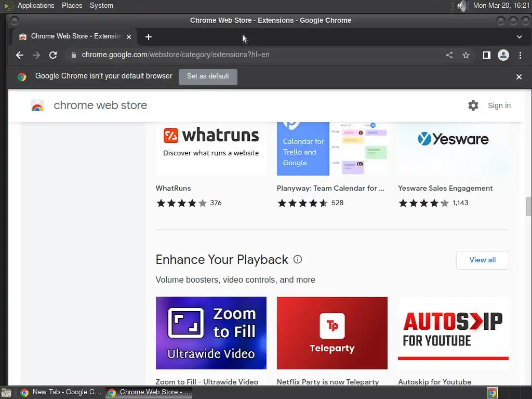
Task: Click the show desktop taskbar icon
Action: [x=6, y=393]
